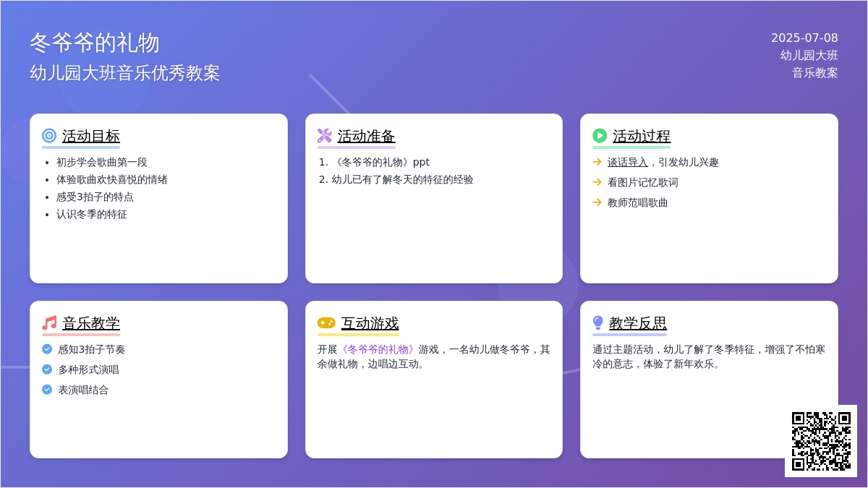Click the text 看图片记忆歌词
This screenshot has height=488, width=868.
[643, 182]
